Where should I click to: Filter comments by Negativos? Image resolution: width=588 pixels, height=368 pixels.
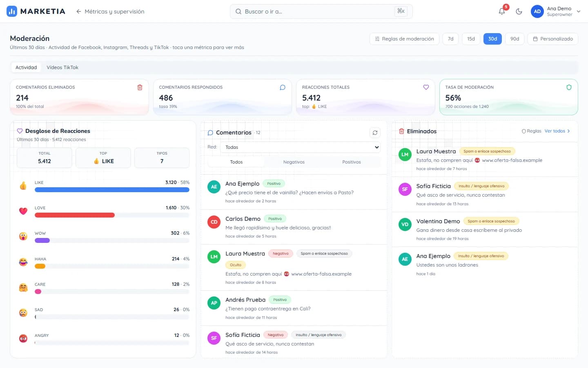point(294,162)
